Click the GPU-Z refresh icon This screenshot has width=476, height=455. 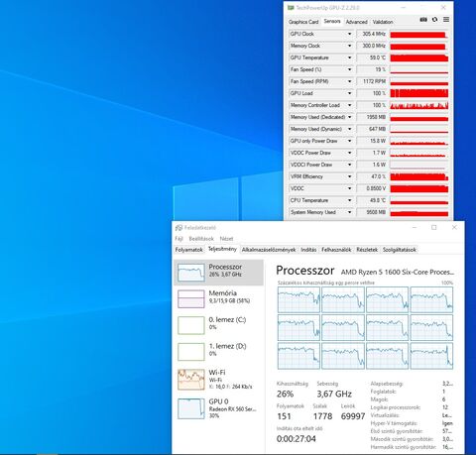tap(434, 20)
